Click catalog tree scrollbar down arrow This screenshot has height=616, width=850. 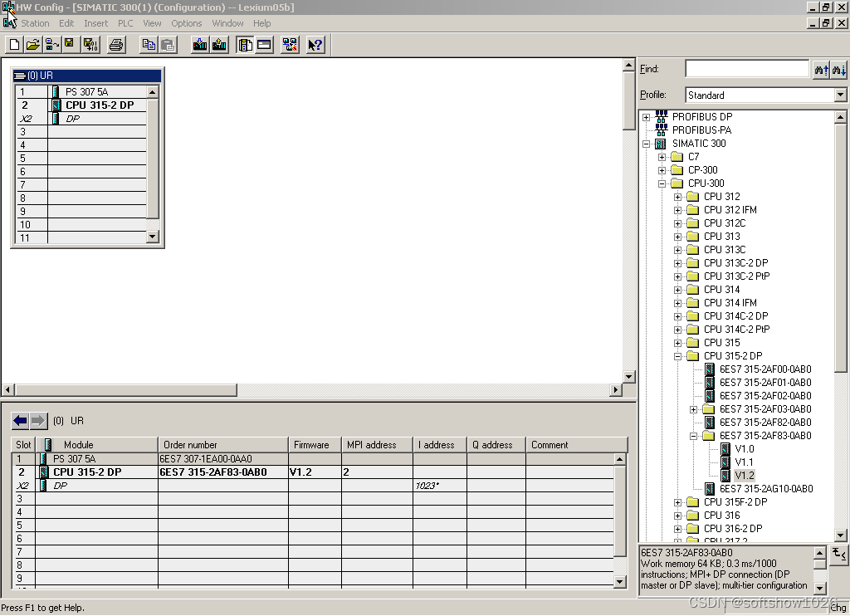click(x=840, y=535)
